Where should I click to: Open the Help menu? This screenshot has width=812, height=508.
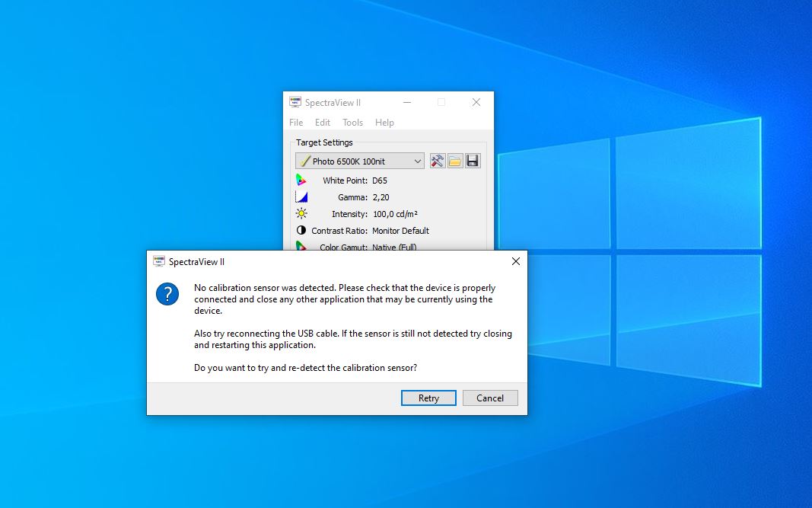pos(384,123)
